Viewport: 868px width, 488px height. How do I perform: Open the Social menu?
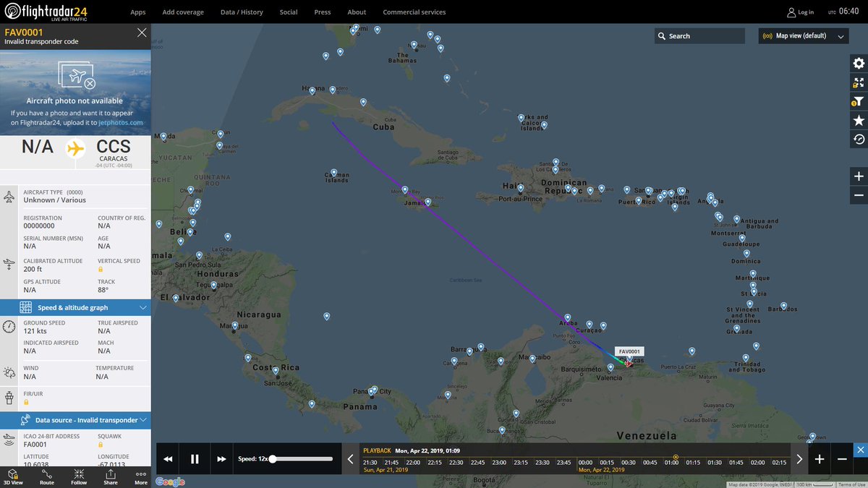289,12
